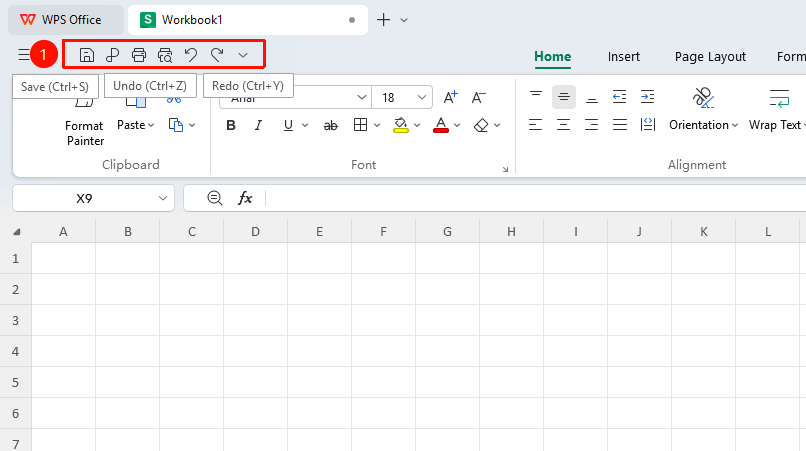Screen dimensions: 806x451
Task: Open the Page Layout ribbon tab
Action: pos(710,57)
